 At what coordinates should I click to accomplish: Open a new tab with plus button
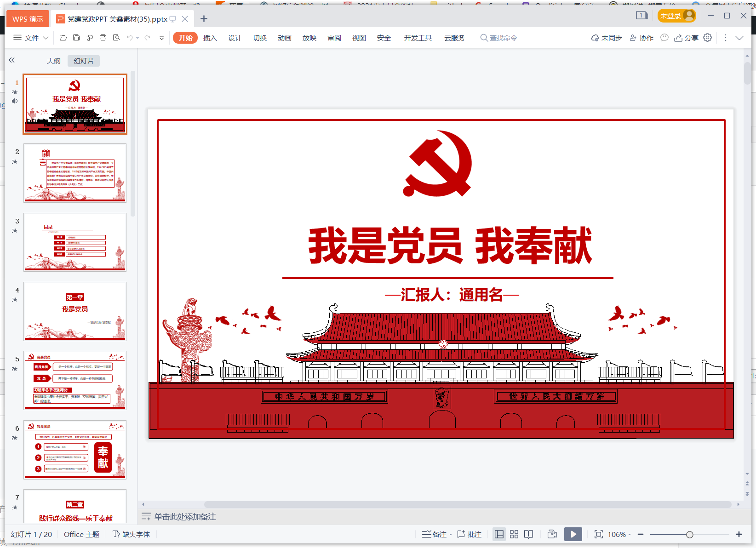pos(204,19)
